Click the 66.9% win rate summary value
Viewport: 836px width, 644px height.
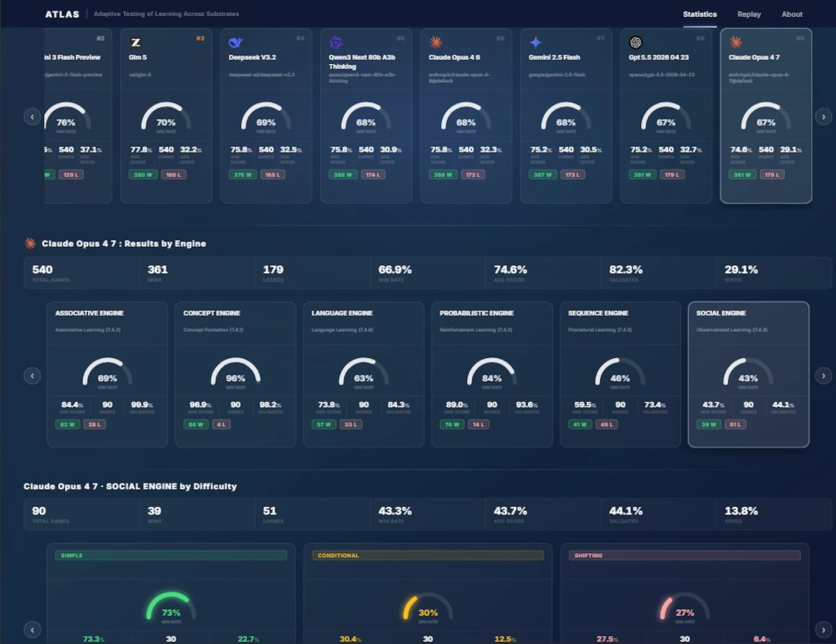point(395,270)
